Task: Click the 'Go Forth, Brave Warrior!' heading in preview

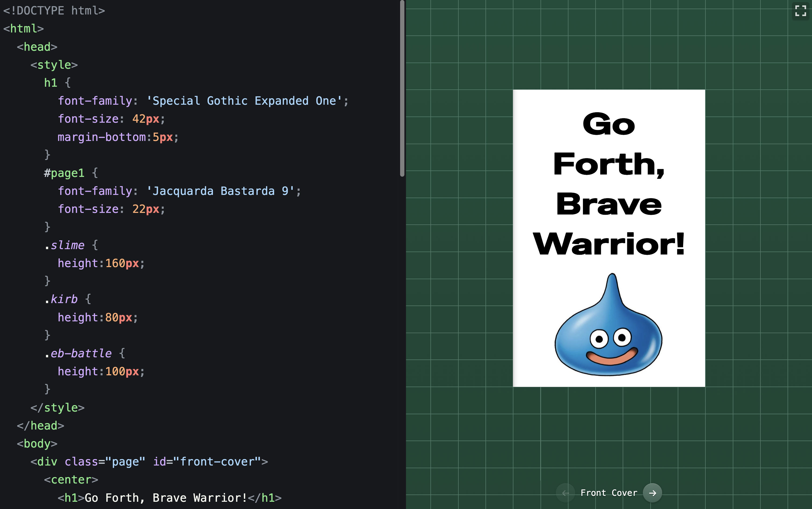Action: (609, 184)
